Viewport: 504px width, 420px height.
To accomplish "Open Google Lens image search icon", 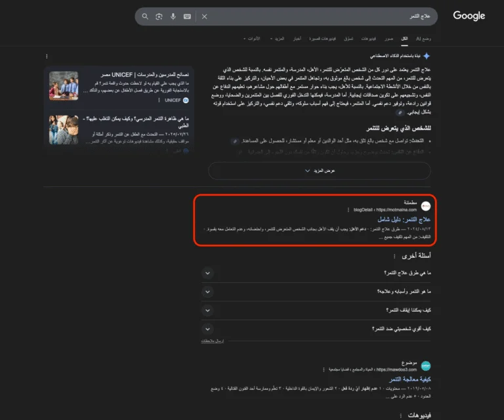I will [159, 16].
